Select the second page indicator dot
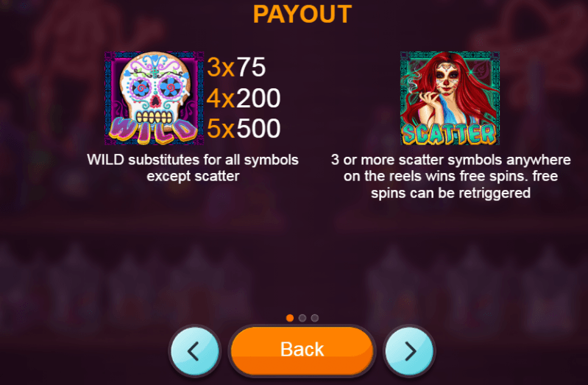Screen dimensions: 588x385 (302, 318)
